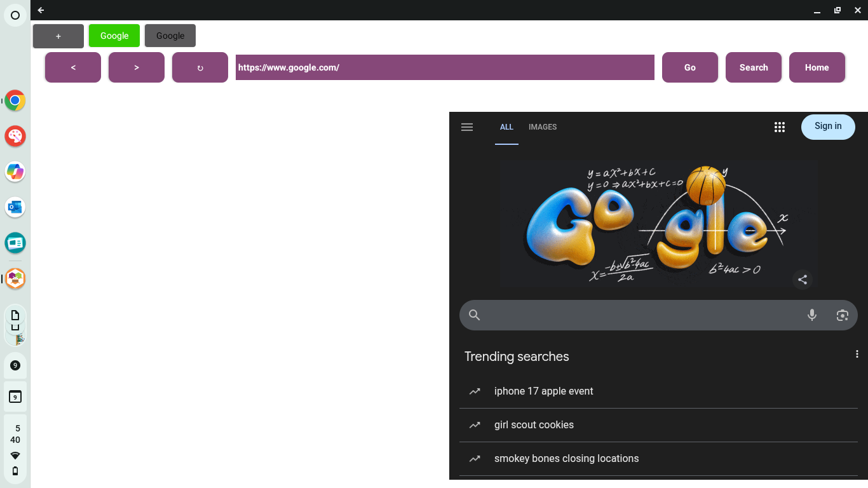
Task: Select trending search "girl scout cookies"
Action: [534, 425]
